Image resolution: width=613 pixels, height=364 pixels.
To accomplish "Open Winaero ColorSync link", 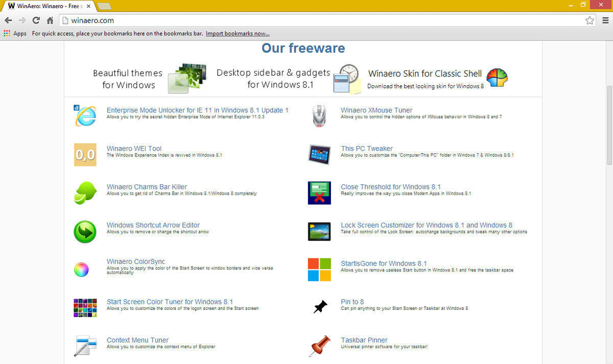I will 136,262.
